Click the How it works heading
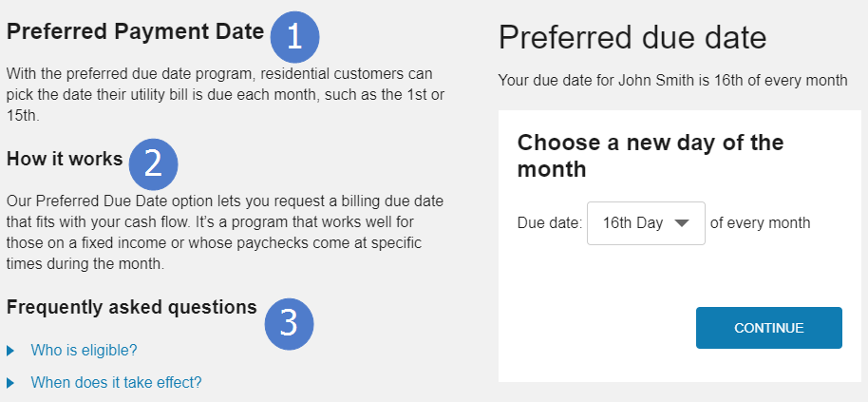Screen dimensions: 868x402 coord(65,159)
